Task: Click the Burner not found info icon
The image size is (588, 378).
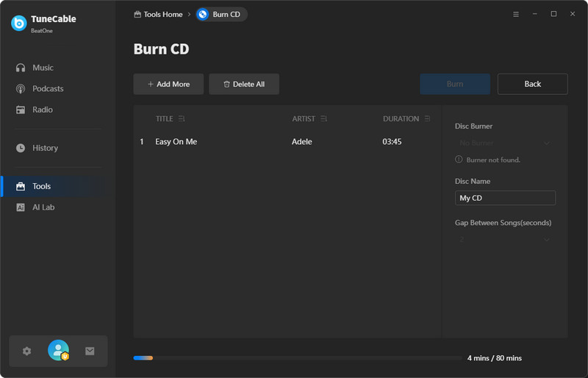Action: pyautogui.click(x=459, y=160)
